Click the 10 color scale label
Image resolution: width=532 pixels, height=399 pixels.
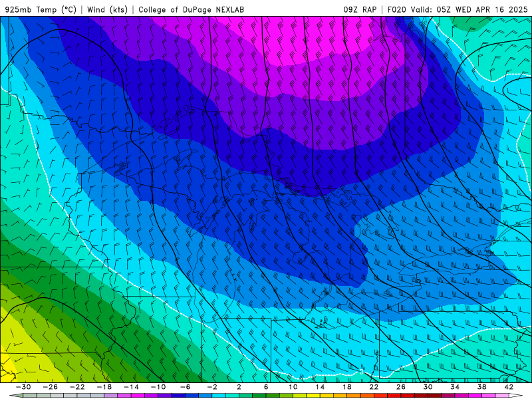pyautogui.click(x=293, y=387)
